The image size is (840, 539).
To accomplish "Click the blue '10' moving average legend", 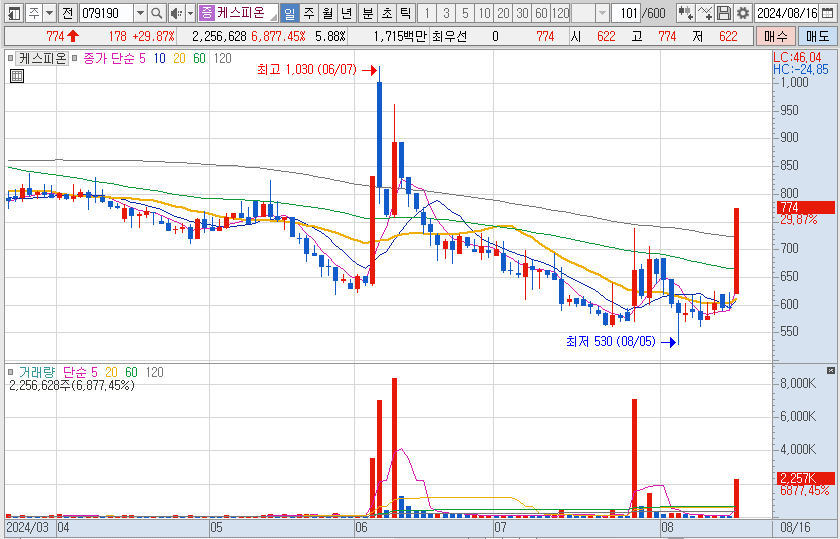I will tap(159, 58).
